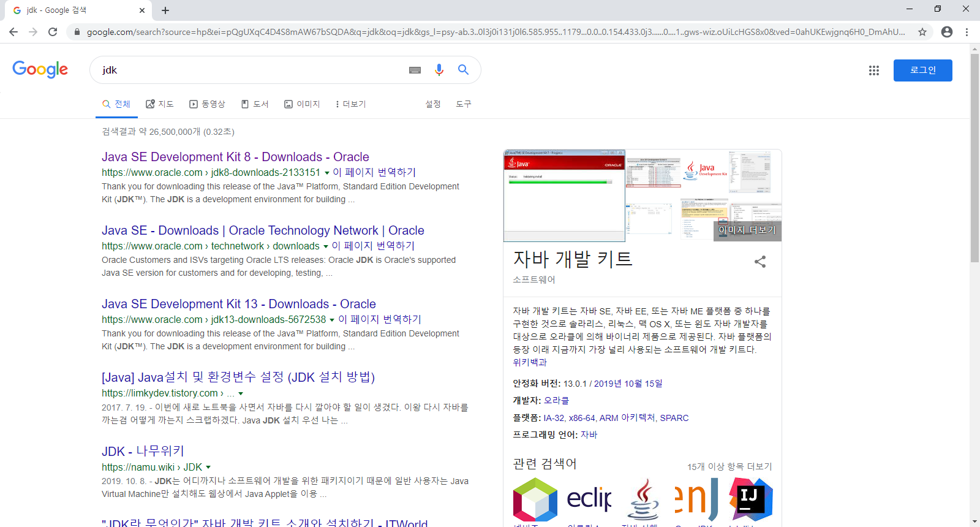Go back with the browser back arrow
The width and height of the screenshot is (980, 527).
click(13, 32)
